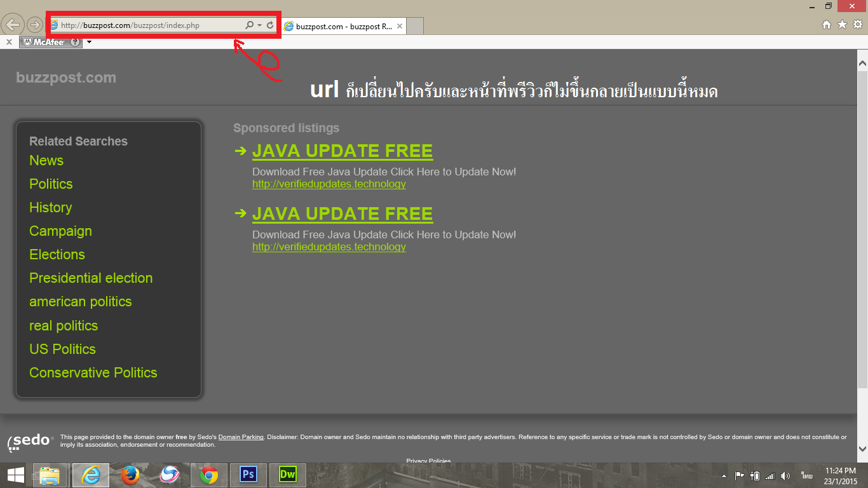Switch the input language indicator
868x488 pixels.
tap(807, 475)
